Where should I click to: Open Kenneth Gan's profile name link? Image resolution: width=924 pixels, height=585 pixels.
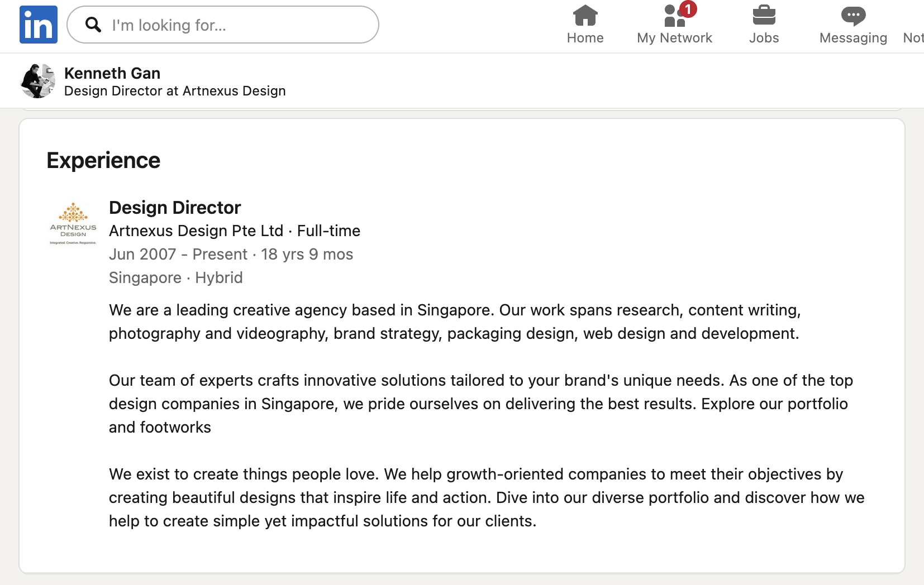(112, 73)
